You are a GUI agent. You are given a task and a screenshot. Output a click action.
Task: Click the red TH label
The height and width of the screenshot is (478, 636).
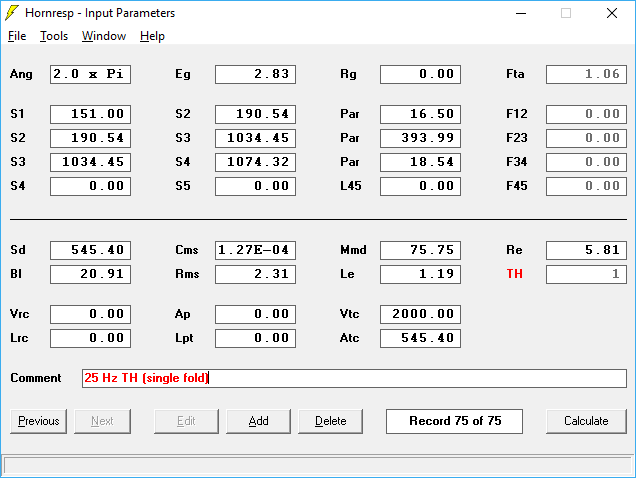tap(514, 274)
